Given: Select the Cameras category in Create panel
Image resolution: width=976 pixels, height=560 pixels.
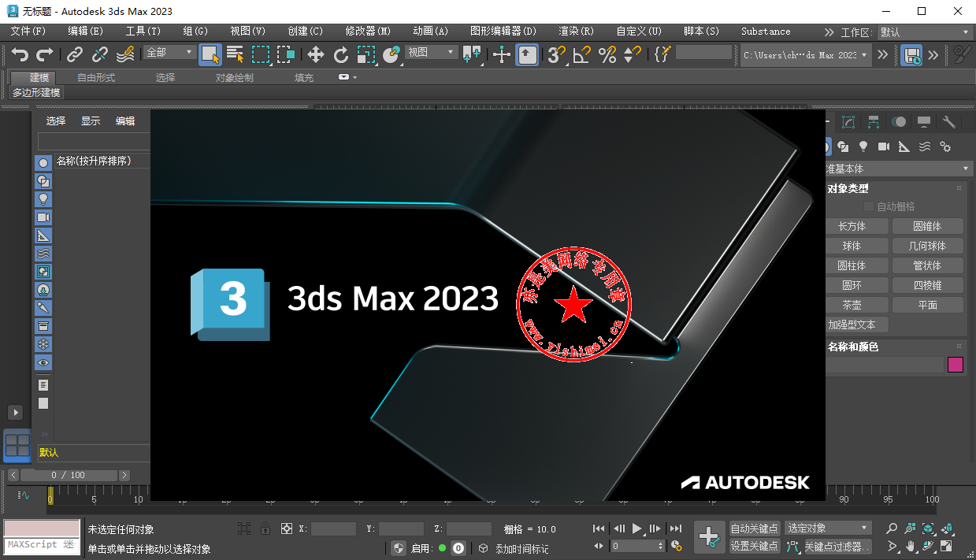Looking at the screenshot, I should tap(884, 146).
